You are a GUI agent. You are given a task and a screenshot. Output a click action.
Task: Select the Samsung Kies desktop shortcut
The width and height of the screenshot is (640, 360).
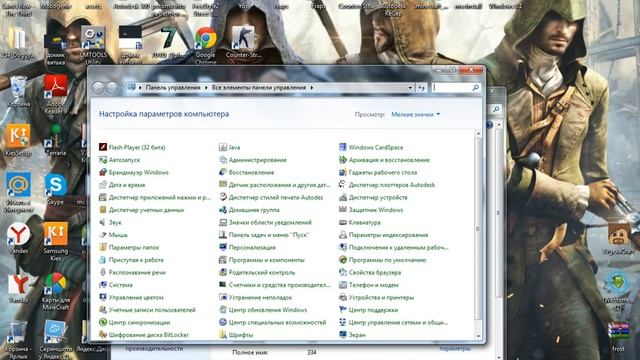click(x=56, y=242)
